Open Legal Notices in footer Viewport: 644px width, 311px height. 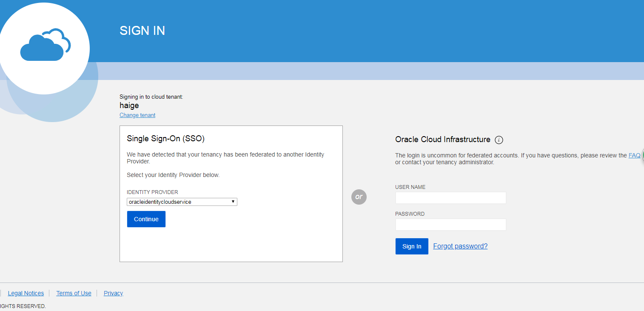point(26,293)
